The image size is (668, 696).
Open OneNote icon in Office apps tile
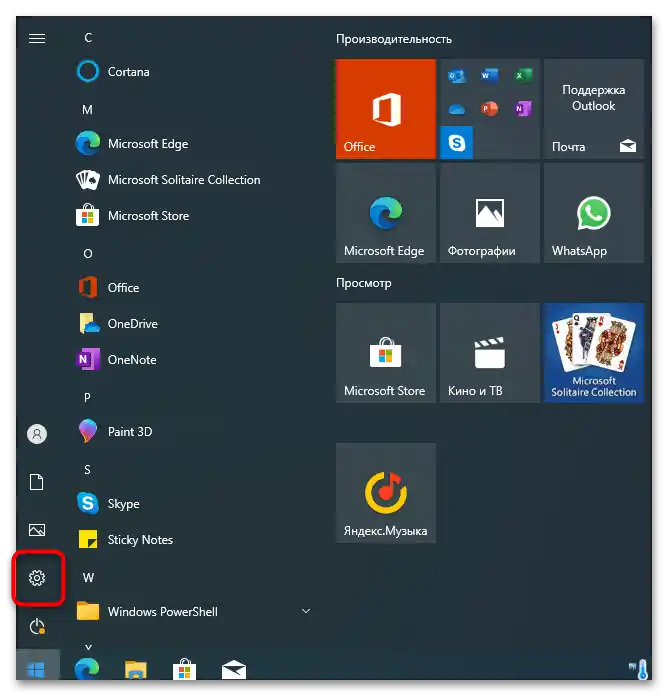coord(523,108)
